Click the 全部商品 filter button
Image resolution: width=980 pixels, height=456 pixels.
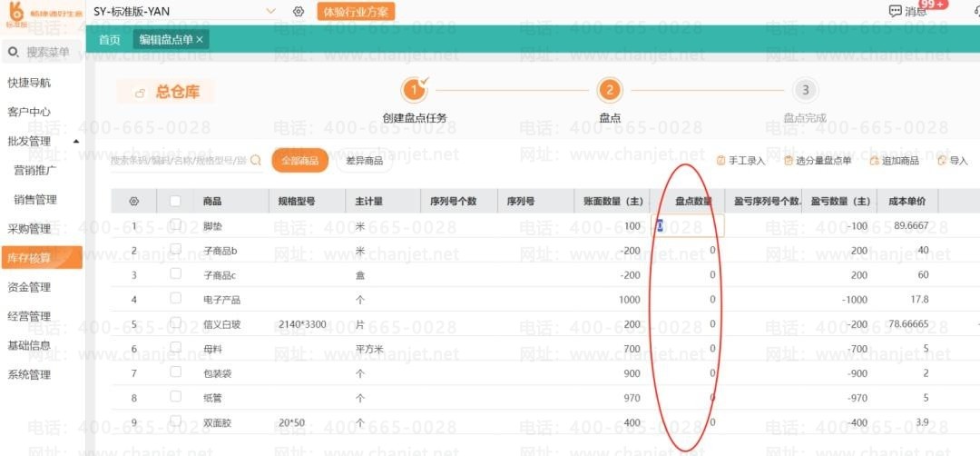pos(300,161)
